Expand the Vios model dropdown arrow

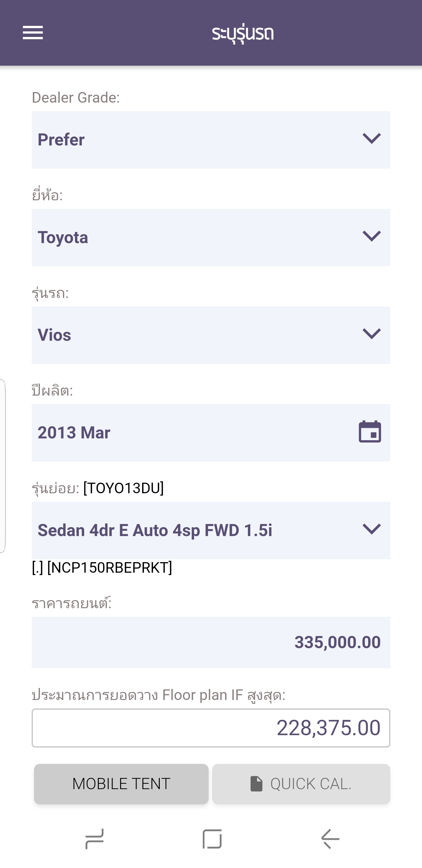point(371,334)
